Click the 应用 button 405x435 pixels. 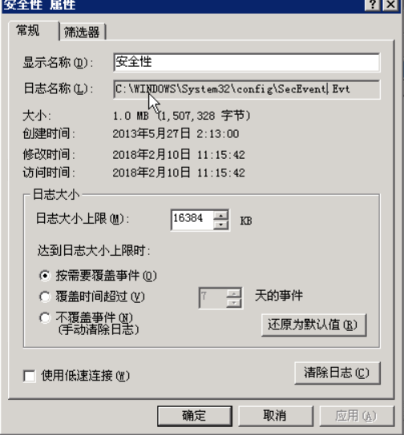(357, 416)
